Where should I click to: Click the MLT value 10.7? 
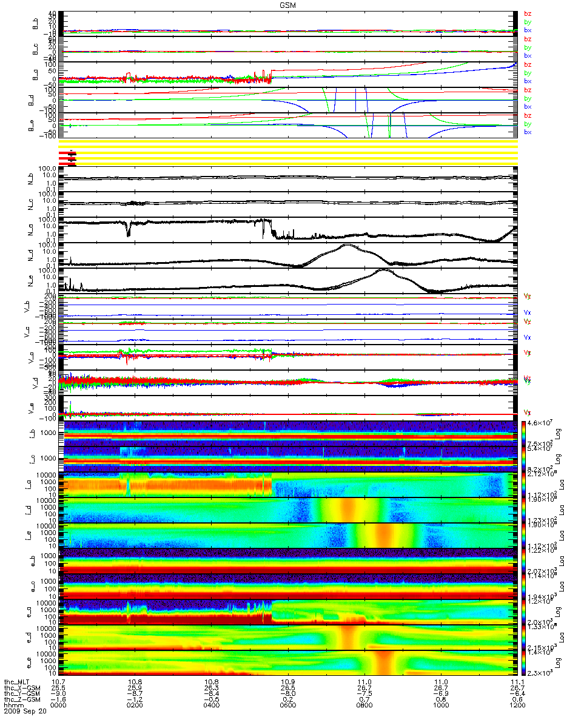tap(58, 681)
